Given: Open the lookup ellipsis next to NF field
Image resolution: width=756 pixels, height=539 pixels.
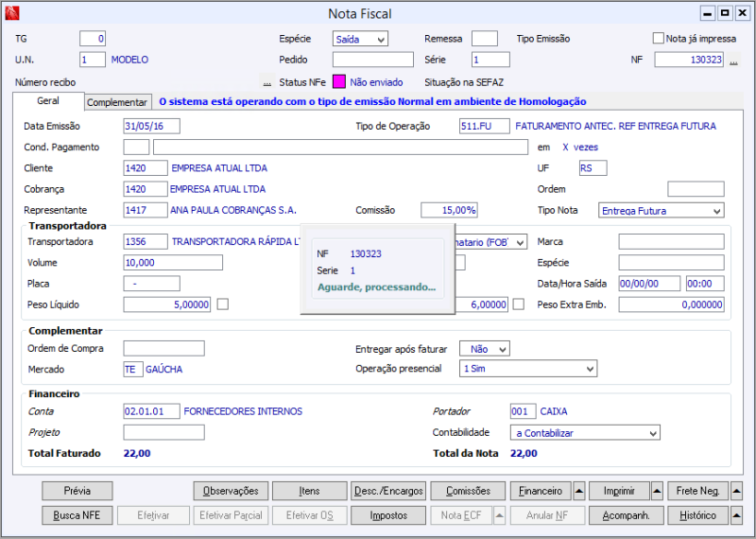Looking at the screenshot, I should coord(733,61).
